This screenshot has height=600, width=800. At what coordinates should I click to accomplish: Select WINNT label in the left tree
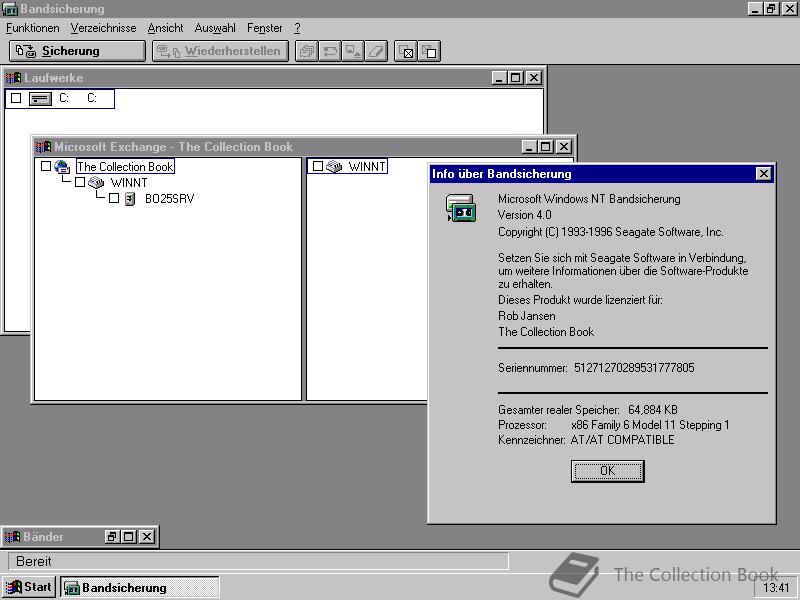(129, 183)
